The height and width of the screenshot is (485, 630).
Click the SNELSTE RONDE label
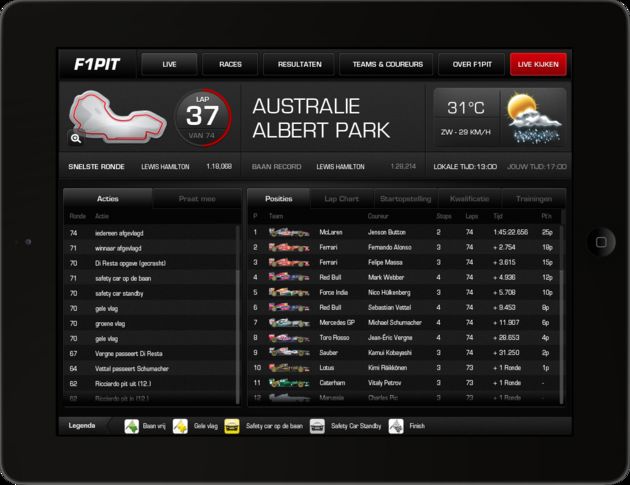point(96,167)
